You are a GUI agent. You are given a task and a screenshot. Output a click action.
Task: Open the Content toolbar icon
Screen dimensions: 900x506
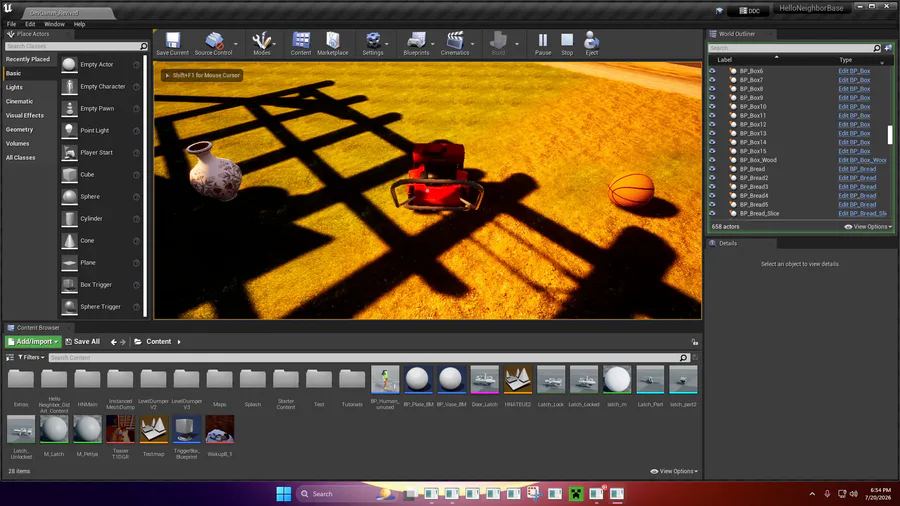click(x=301, y=41)
